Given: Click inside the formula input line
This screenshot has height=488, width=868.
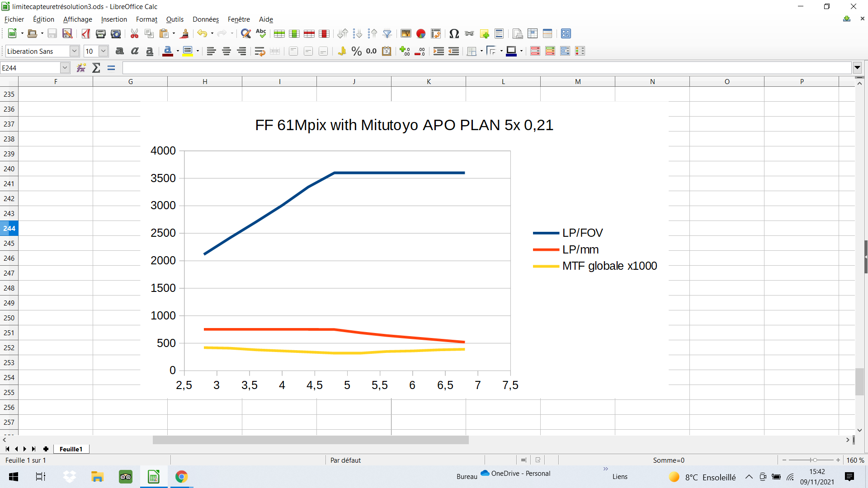Looking at the screenshot, I should pos(486,68).
